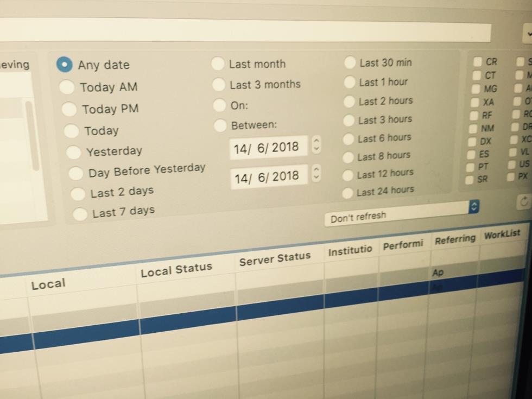
Task: Enable the Between date range option
Action: pos(219,125)
